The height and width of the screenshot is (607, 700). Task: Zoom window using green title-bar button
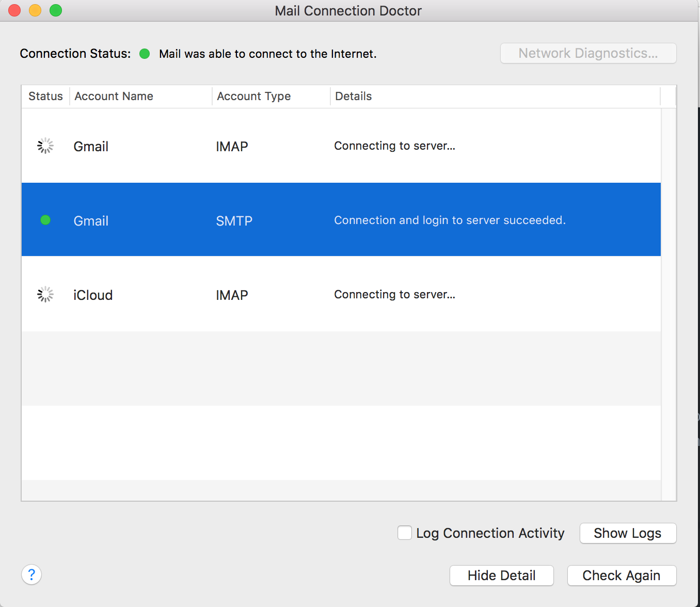[x=56, y=10]
